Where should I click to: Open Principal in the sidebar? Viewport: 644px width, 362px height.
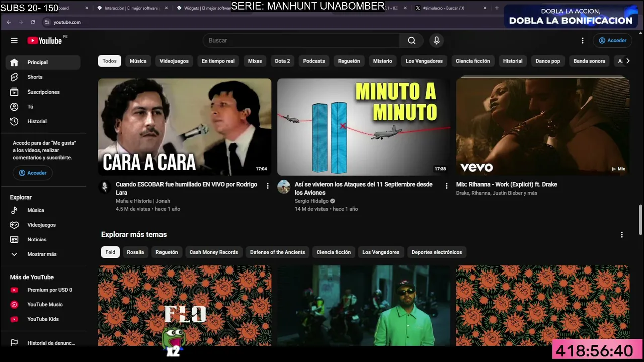(43, 62)
